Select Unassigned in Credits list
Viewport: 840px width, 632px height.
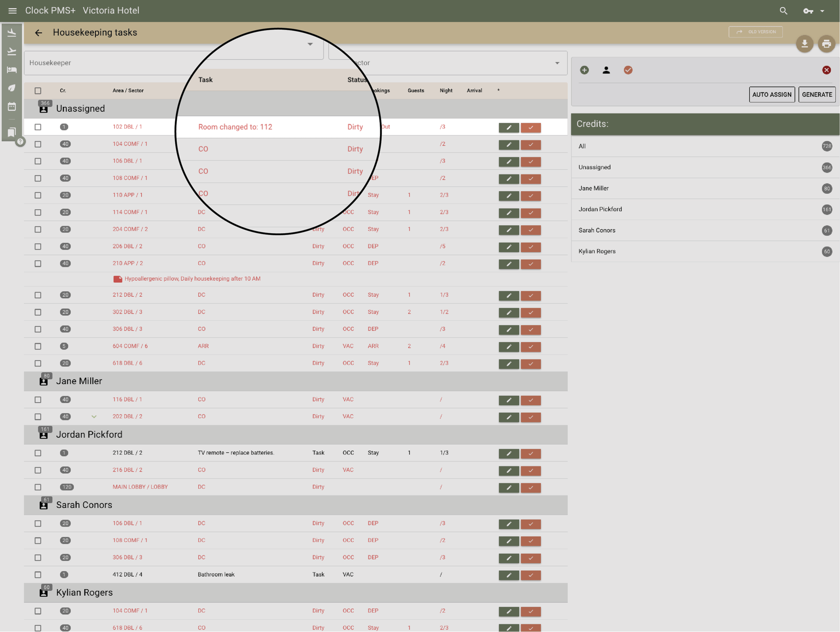click(594, 167)
